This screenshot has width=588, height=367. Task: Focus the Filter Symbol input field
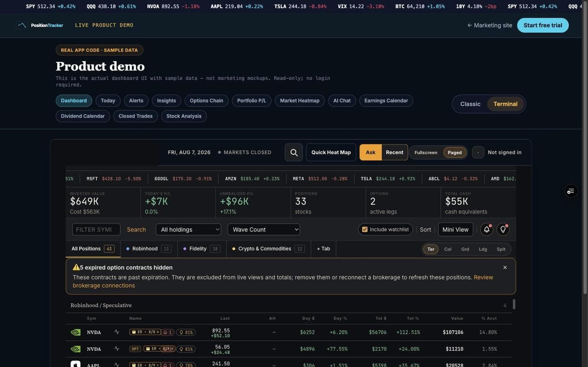pos(96,229)
